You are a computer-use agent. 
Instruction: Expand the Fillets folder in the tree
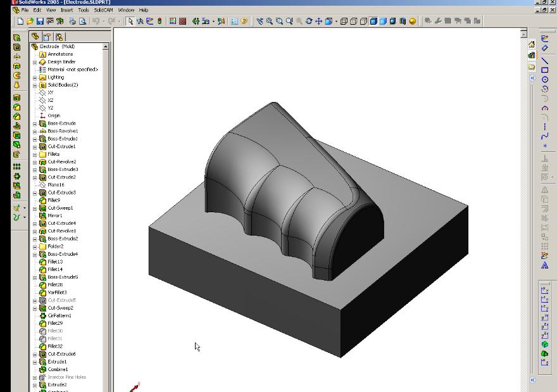click(x=35, y=154)
